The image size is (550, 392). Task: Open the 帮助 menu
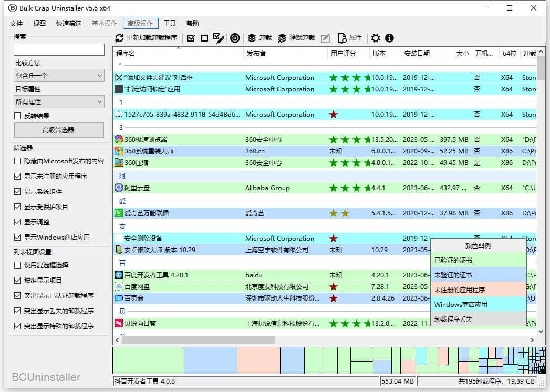193,23
